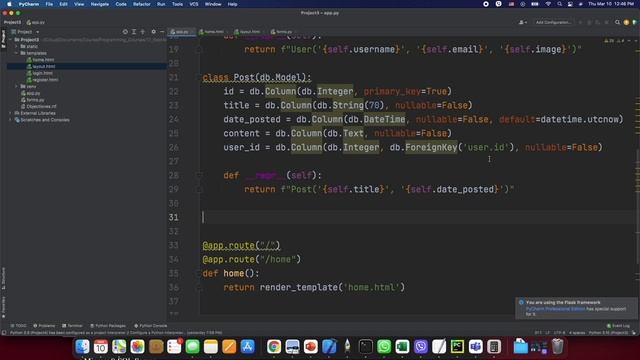Open the File menu

[49, 4]
